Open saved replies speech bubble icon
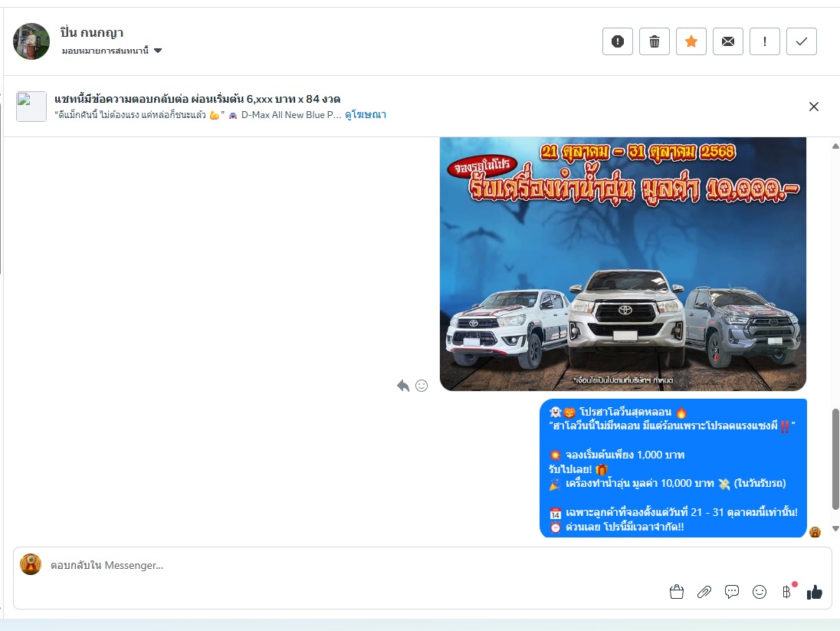This screenshot has height=631, width=840. (x=732, y=592)
